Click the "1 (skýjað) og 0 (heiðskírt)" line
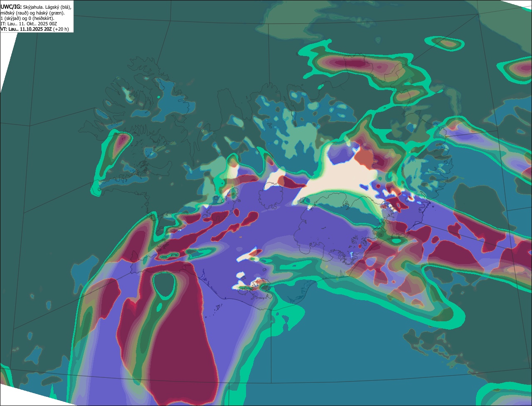532x406 pixels. [27, 19]
